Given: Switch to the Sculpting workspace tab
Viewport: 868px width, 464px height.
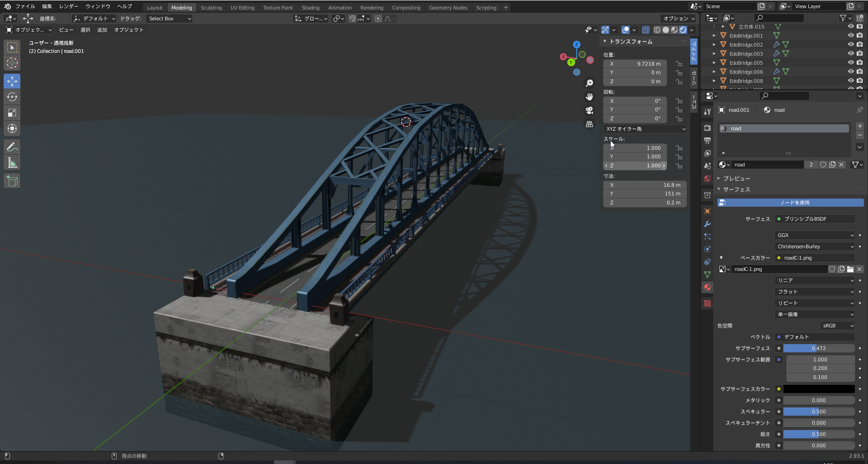Looking at the screenshot, I should [x=211, y=8].
